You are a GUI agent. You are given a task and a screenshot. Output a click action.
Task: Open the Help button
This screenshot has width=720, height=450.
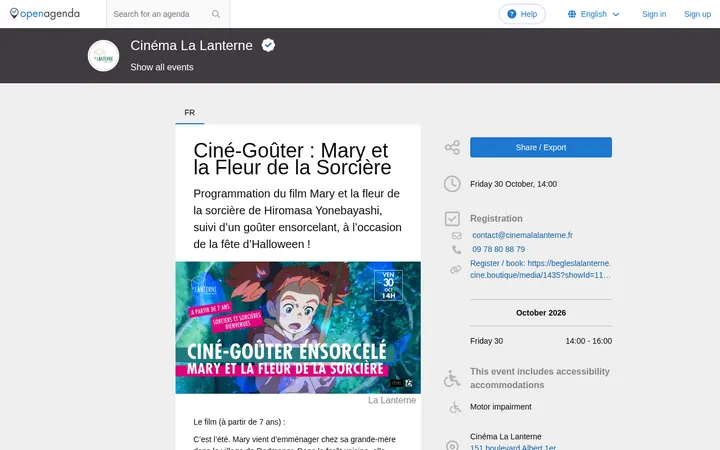pyautogui.click(x=522, y=14)
